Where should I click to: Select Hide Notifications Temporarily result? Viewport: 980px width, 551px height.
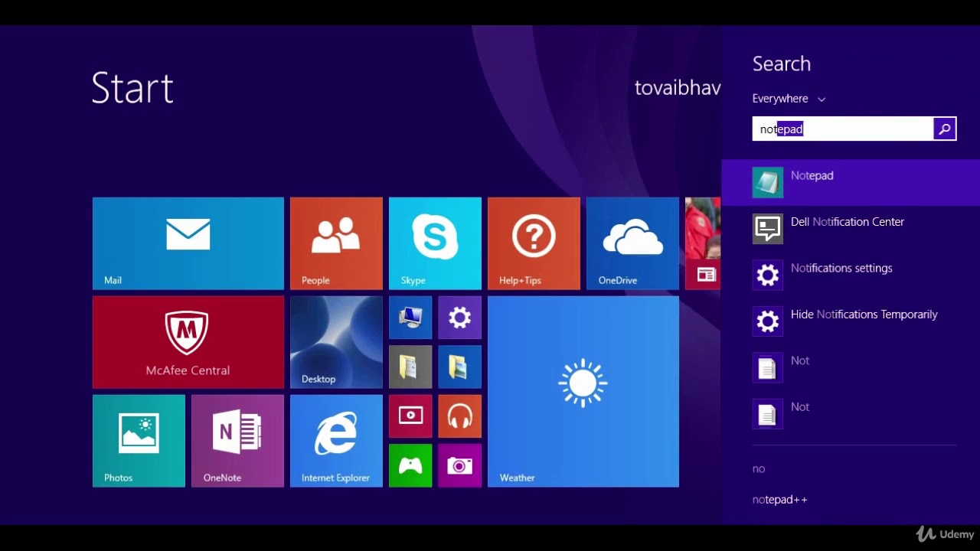pos(851,321)
